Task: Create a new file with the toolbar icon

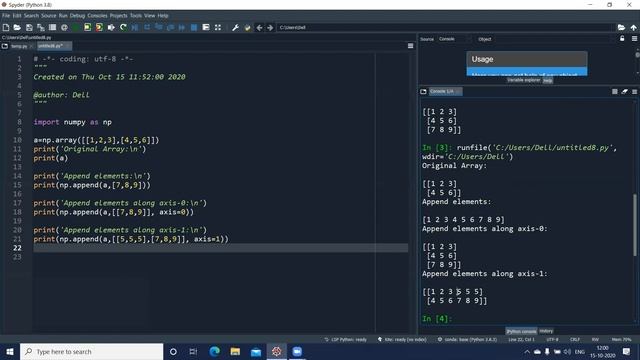Action: tap(6, 27)
